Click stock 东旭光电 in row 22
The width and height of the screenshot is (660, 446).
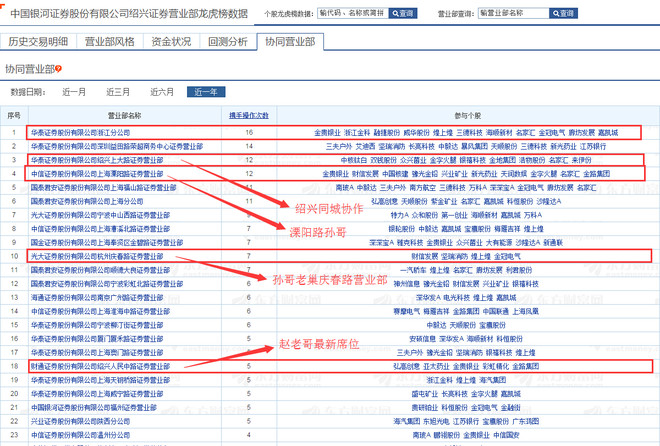point(436,421)
